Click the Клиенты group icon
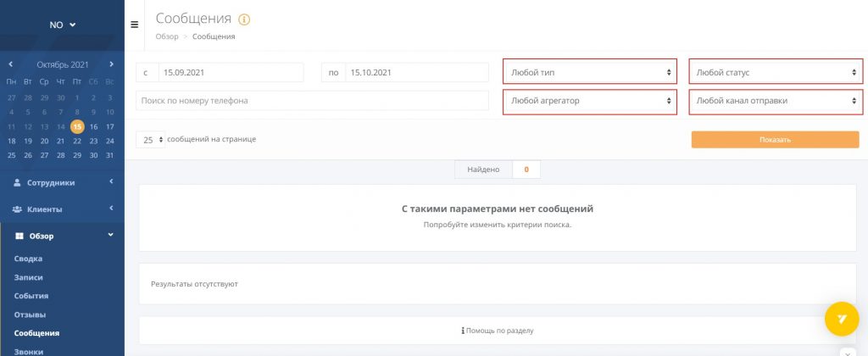Viewport: 868px width, 356px height. [18, 209]
